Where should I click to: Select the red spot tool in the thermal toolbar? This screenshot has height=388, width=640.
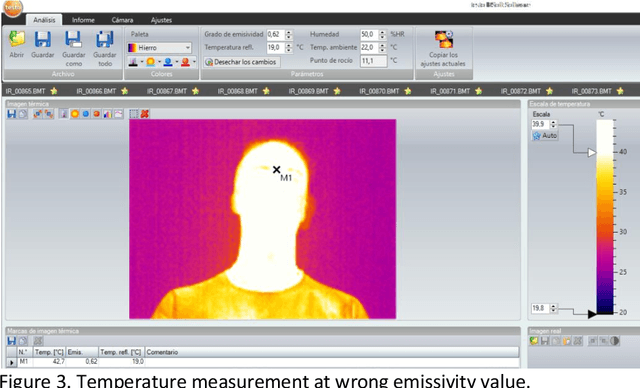point(97,114)
